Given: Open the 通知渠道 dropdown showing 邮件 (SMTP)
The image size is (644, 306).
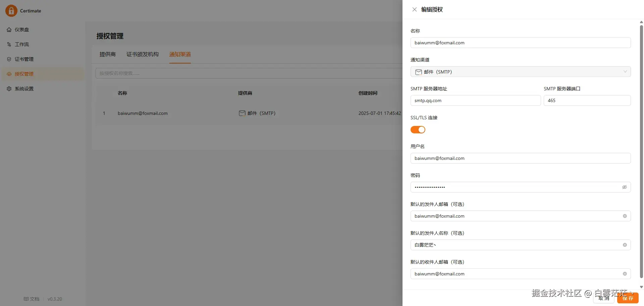Looking at the screenshot, I should [521, 72].
